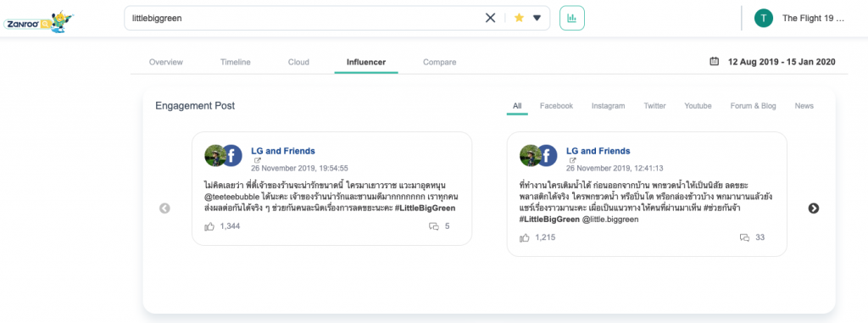
Task: Switch to the Timeline tab
Action: pyautogui.click(x=236, y=62)
